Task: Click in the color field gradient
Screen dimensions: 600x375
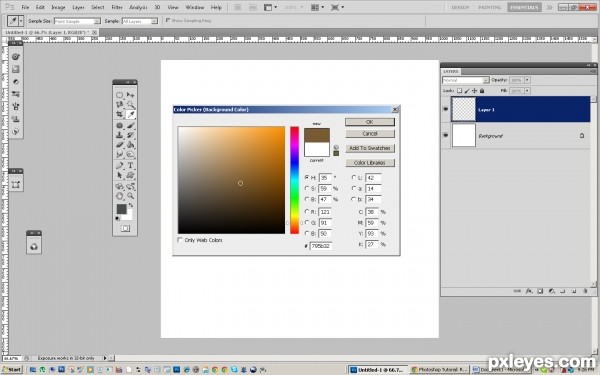Action: click(x=231, y=180)
